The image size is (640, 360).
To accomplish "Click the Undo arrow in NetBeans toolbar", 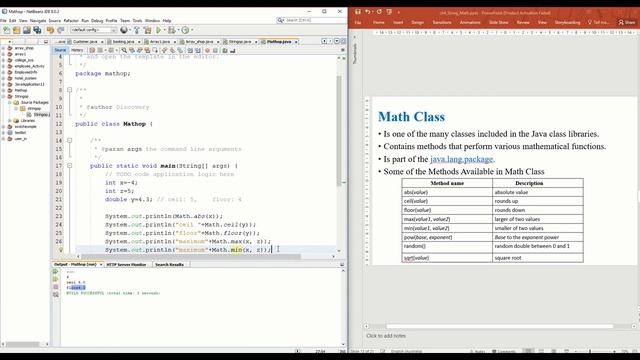I will (50, 30).
